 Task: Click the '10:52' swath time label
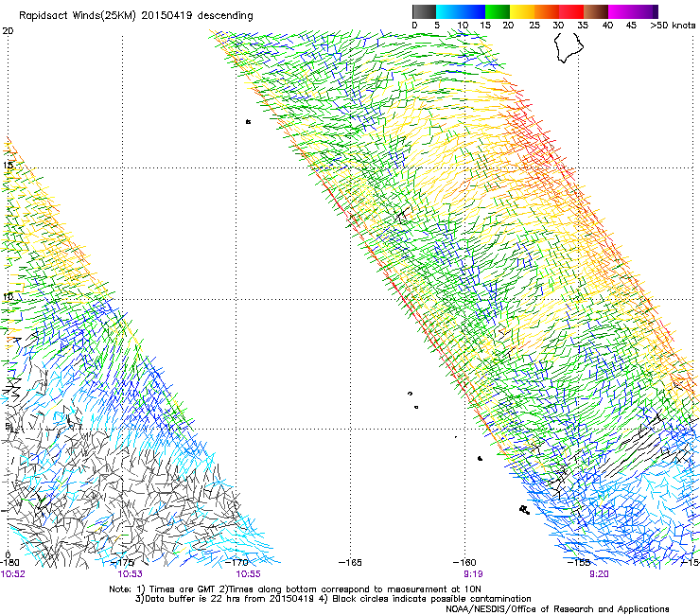click(x=12, y=574)
